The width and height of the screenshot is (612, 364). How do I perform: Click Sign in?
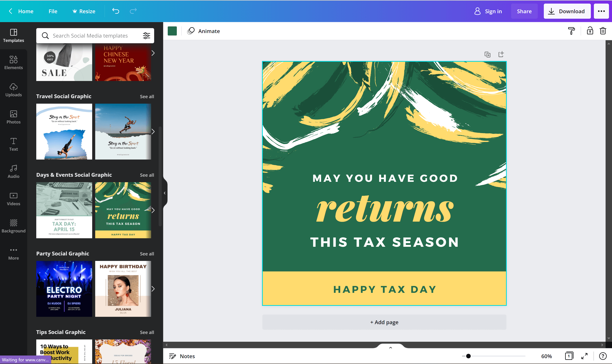488,11
